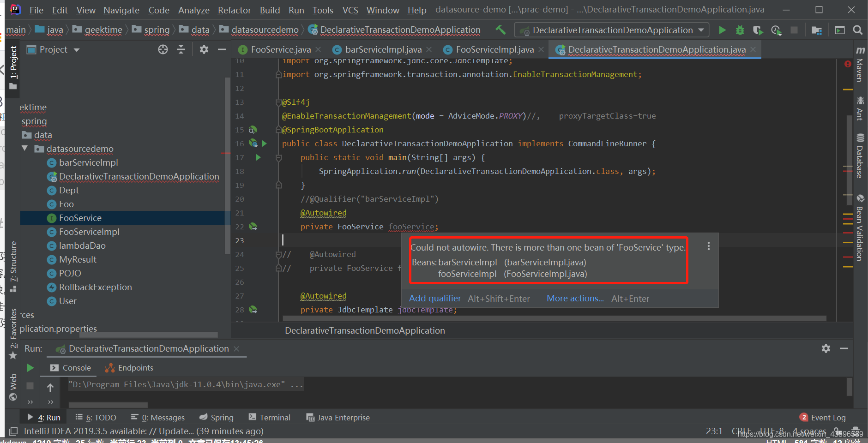Run the DeclarativeTransactionDemoApplication

(x=722, y=30)
